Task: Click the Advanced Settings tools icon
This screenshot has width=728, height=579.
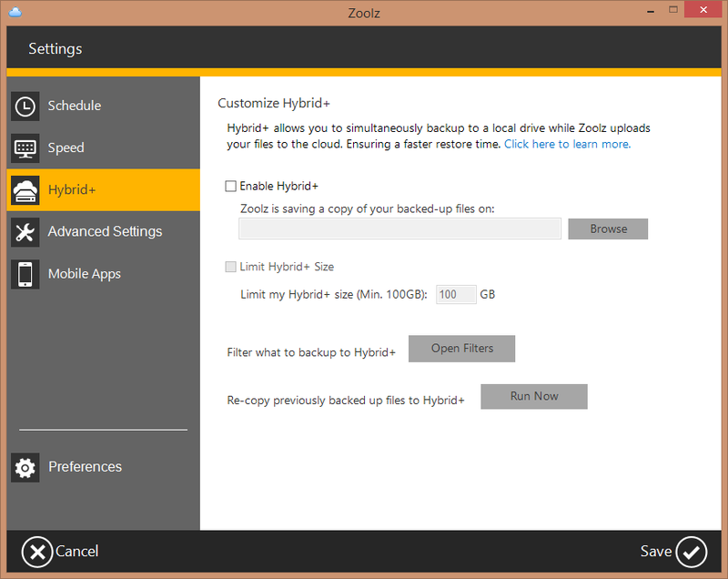Action: coord(25,232)
